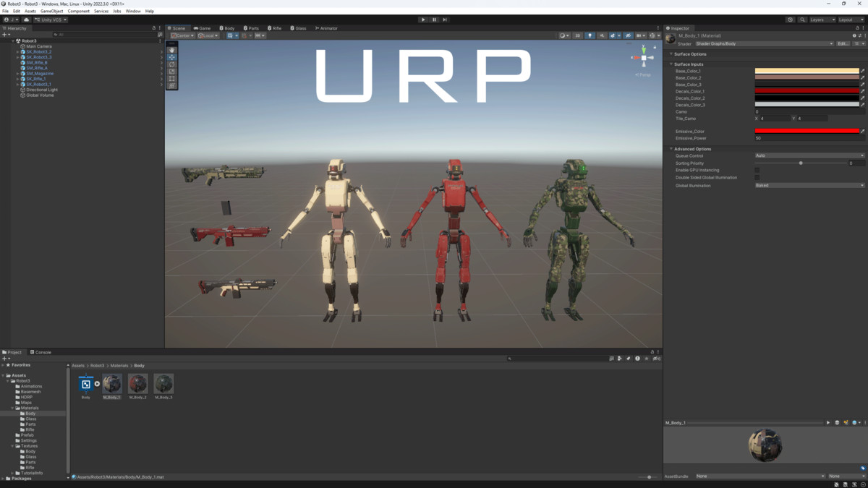Viewport: 868px width, 488px height.
Task: Open the Queue Control dropdown
Action: click(x=809, y=155)
